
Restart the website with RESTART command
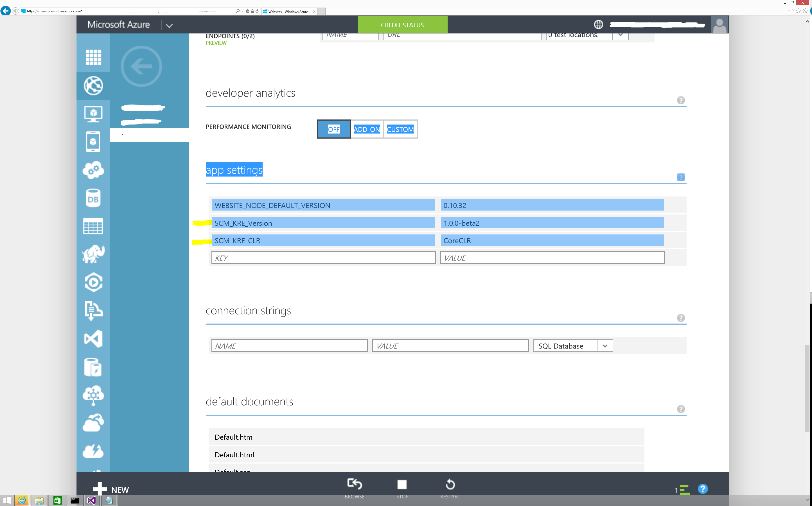(450, 489)
